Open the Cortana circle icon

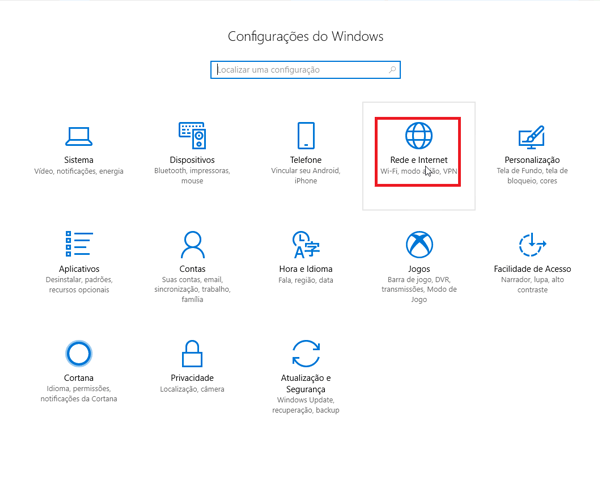point(78,353)
